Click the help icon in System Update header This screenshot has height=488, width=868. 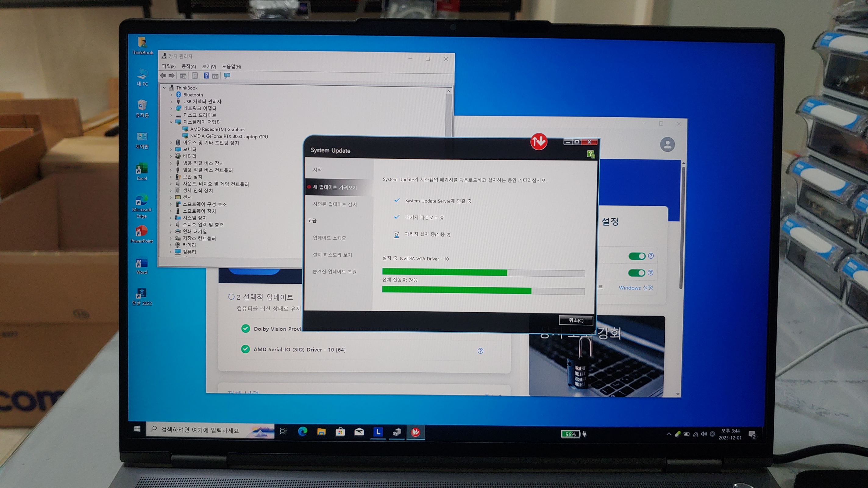pyautogui.click(x=590, y=154)
